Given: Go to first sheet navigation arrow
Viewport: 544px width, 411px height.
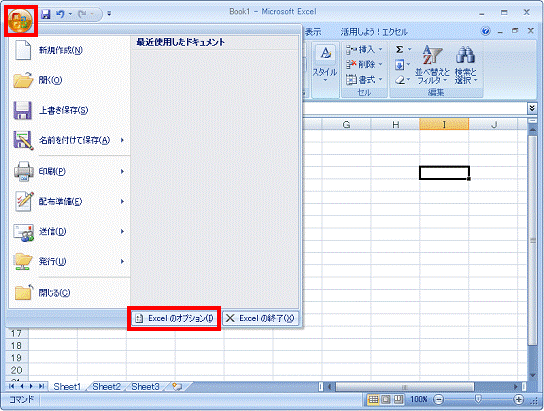Looking at the screenshot, I should click(x=12, y=386).
